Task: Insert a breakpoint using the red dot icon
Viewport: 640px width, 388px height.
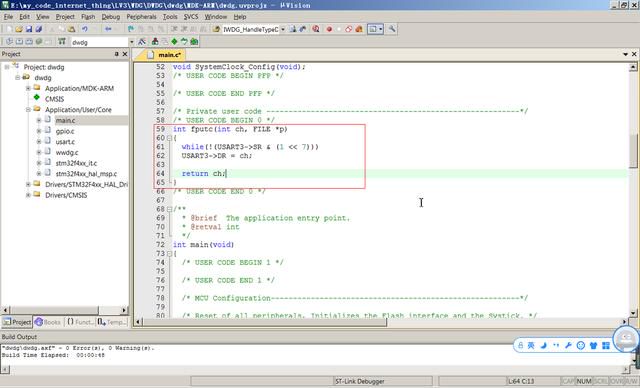Action: tap(329, 29)
